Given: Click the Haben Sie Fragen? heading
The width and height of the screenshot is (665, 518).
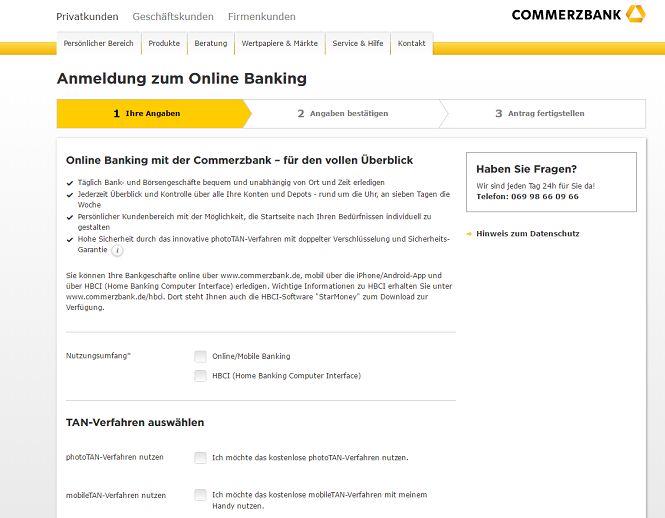Looking at the screenshot, I should pos(526,169).
